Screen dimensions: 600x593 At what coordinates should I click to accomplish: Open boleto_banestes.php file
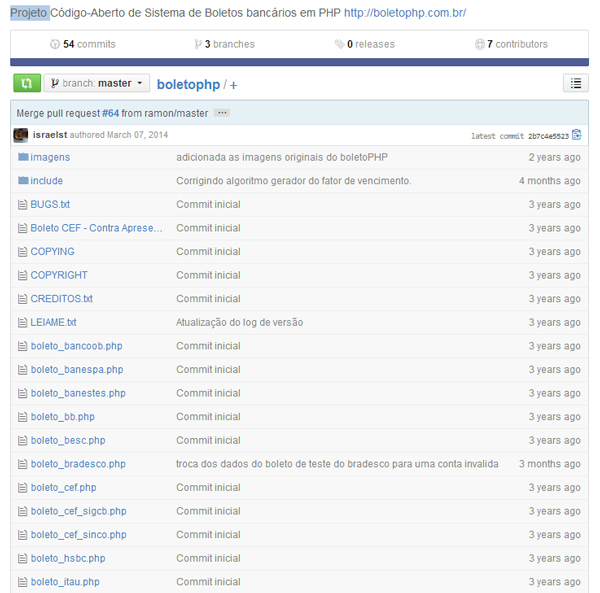(x=78, y=393)
